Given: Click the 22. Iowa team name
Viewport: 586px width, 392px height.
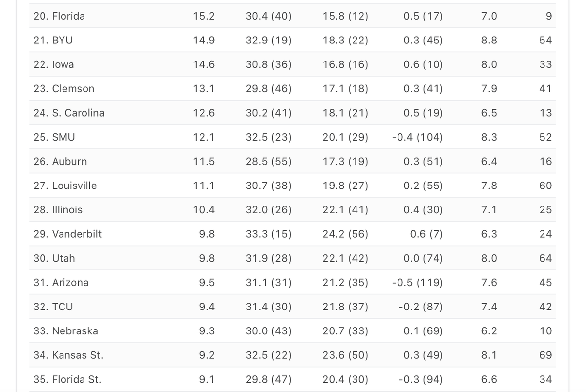Looking at the screenshot, I should point(54,64).
